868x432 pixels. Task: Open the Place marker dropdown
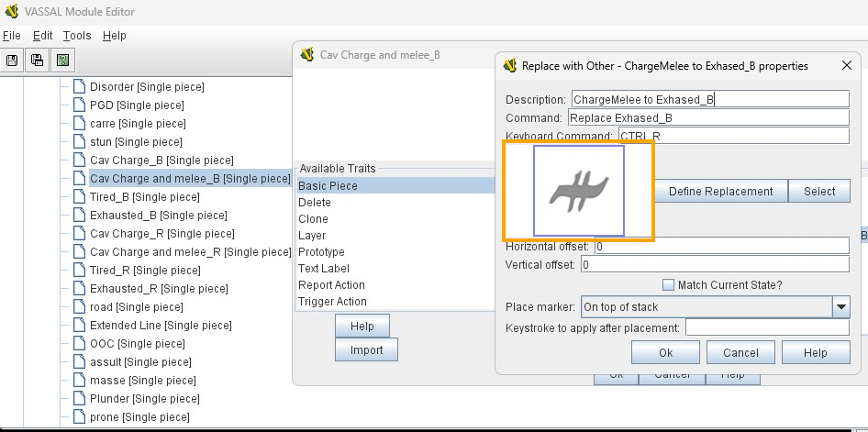click(840, 306)
